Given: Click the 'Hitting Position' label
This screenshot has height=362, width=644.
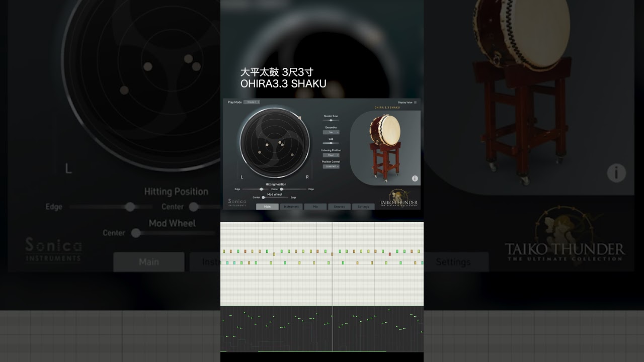Looking at the screenshot, I should [x=276, y=185].
